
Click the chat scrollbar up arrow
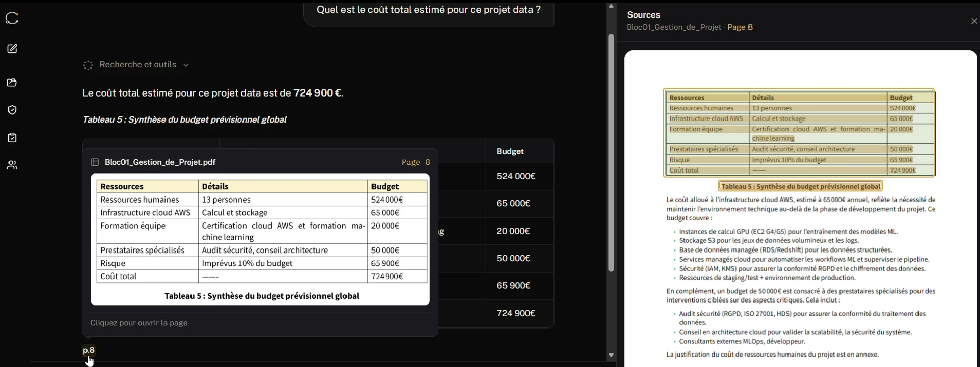[x=611, y=6]
